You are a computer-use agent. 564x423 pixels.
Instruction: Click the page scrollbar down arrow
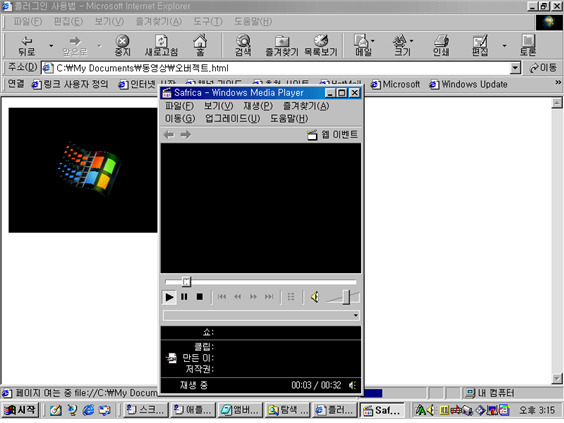pyautogui.click(x=557, y=378)
